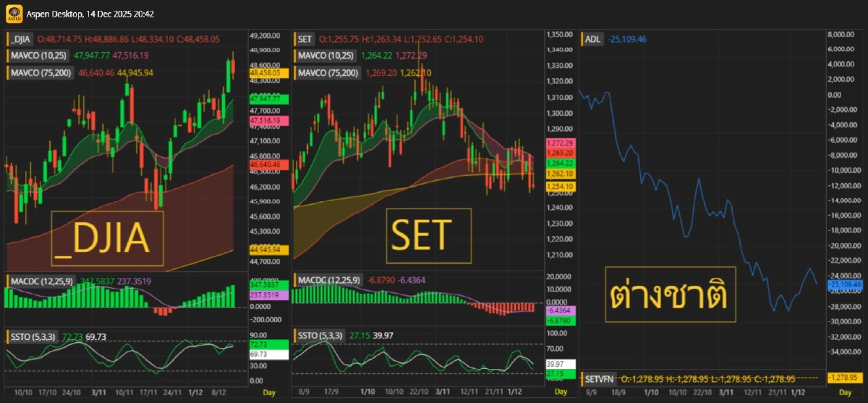868x403 pixels.
Task: Open Day timeframe selector under DJIA chart
Action: [268, 392]
